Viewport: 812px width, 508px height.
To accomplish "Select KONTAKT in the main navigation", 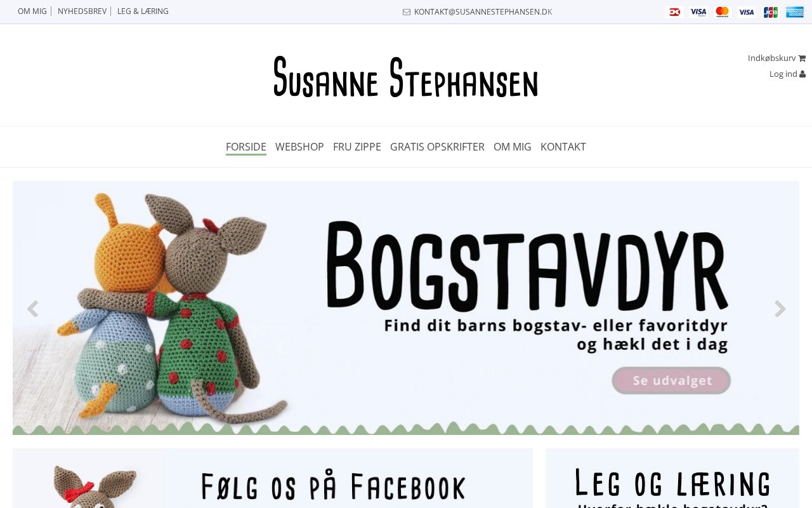I will [x=563, y=147].
